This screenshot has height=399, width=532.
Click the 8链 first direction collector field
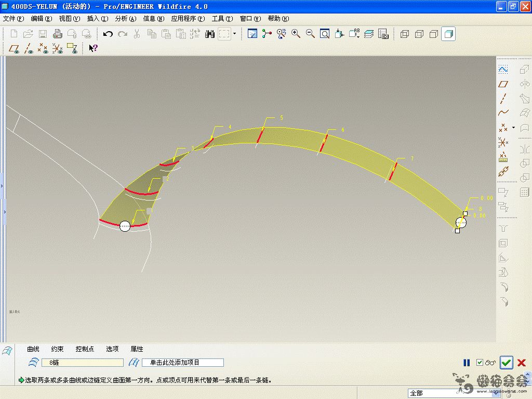click(83, 363)
